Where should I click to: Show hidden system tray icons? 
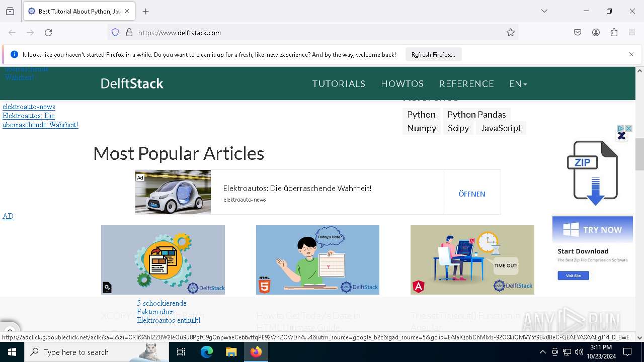(542, 352)
